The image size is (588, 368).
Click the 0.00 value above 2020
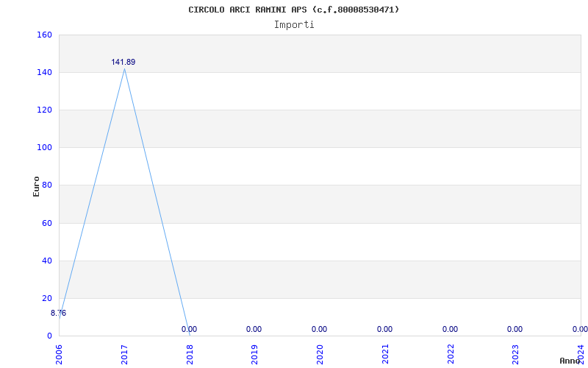point(319,329)
